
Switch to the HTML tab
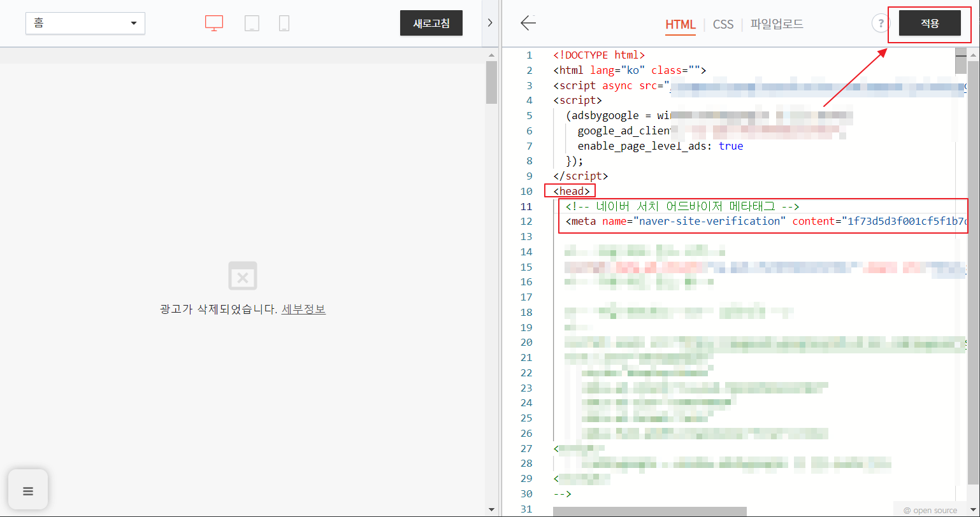pyautogui.click(x=681, y=24)
